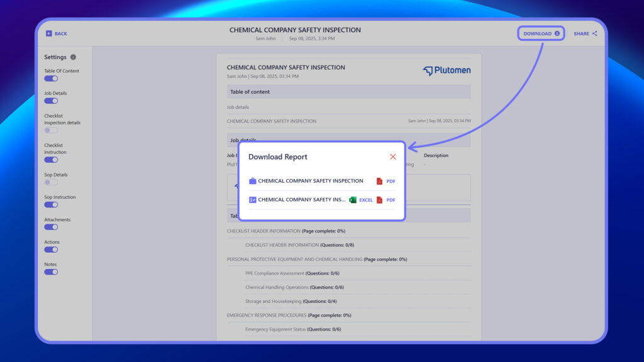644x362 pixels.
Task: Click header title 'CHEMICAL COMPANY SAFETY INSPECTION'
Action: click(295, 30)
